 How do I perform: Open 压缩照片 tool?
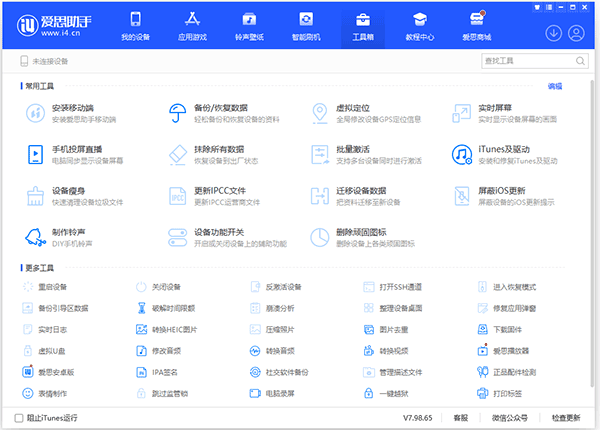point(272,329)
